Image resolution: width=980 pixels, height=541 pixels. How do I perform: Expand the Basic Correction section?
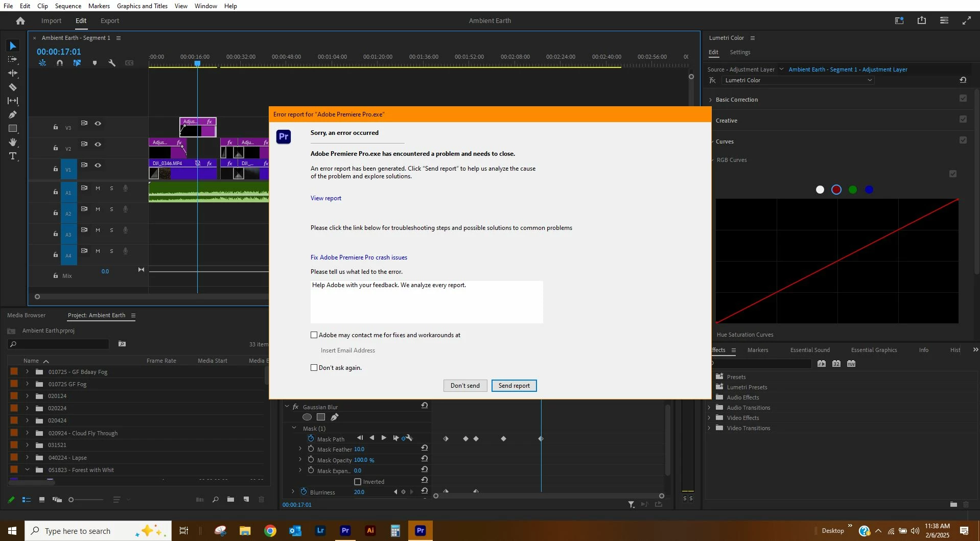pyautogui.click(x=710, y=100)
